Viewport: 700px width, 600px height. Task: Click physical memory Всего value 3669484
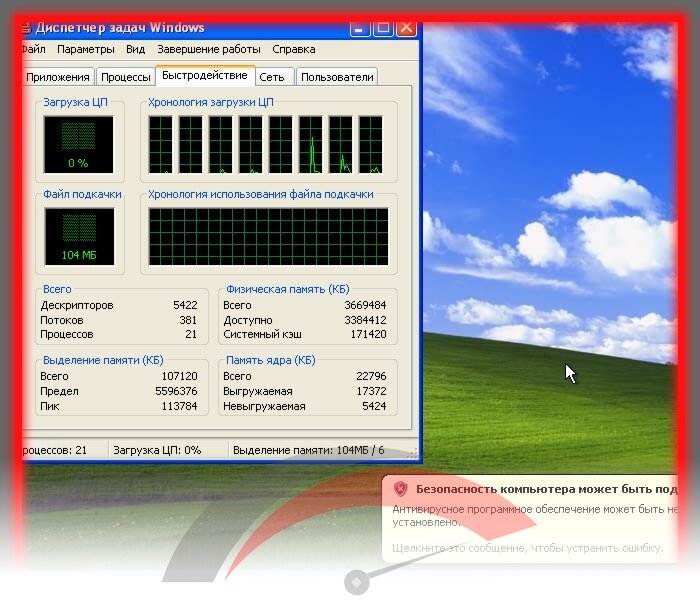click(x=365, y=305)
